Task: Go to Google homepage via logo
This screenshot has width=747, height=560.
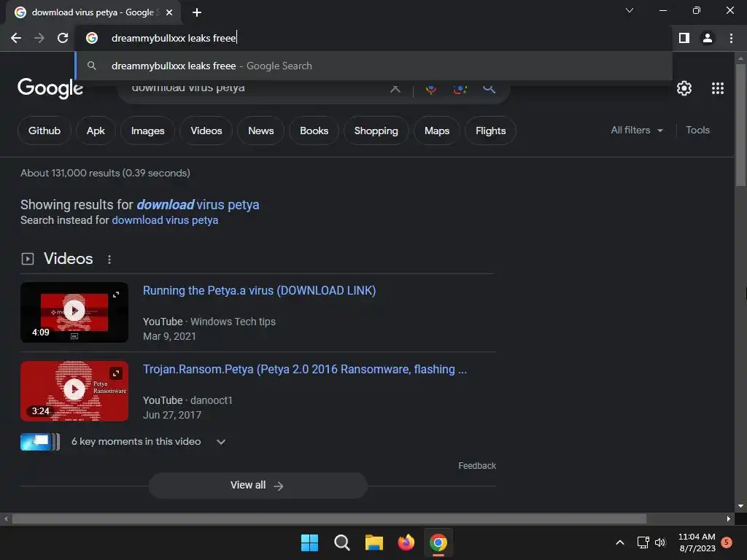Action: point(50,88)
